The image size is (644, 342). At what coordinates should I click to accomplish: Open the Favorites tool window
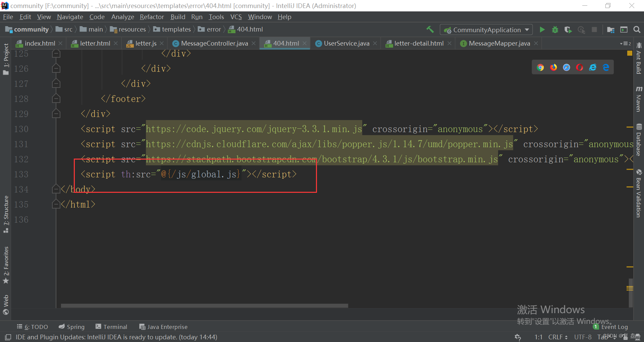click(x=6, y=265)
